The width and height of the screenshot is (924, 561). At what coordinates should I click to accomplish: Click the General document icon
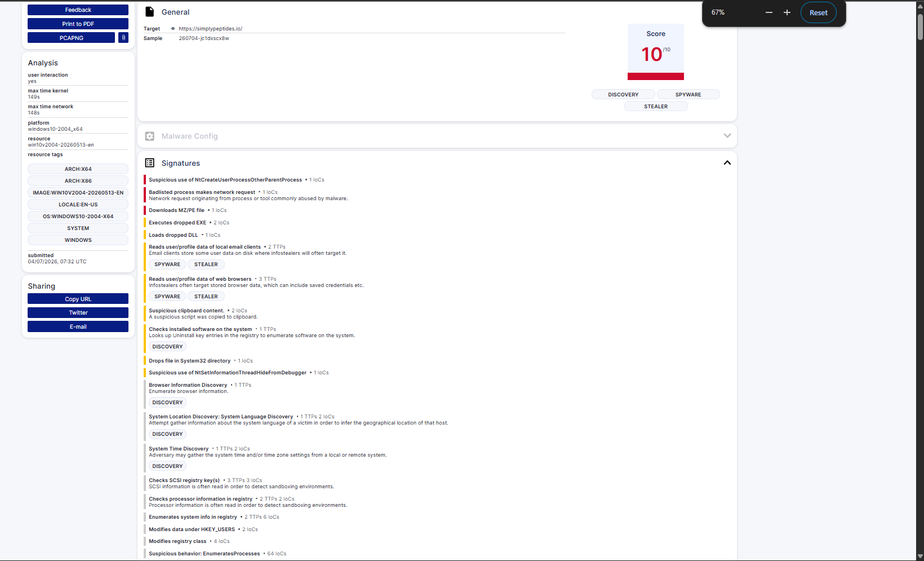[149, 12]
